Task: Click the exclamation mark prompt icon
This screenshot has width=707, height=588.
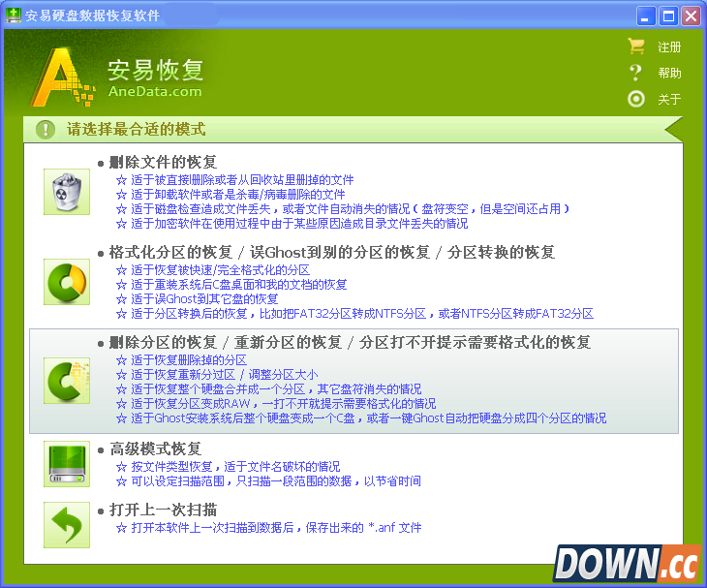Action: click(46, 130)
